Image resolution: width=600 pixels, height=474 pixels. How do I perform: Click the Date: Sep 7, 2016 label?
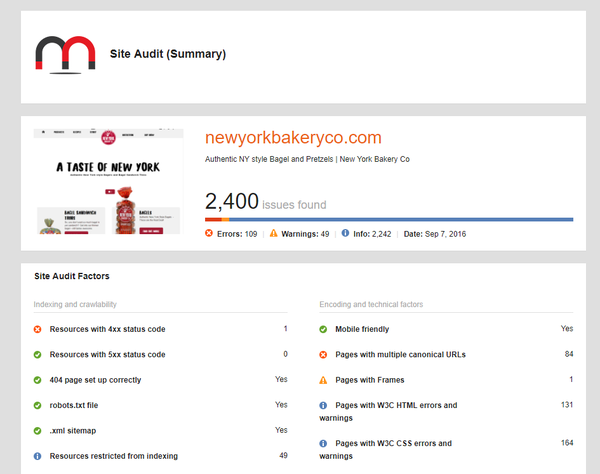coord(435,234)
